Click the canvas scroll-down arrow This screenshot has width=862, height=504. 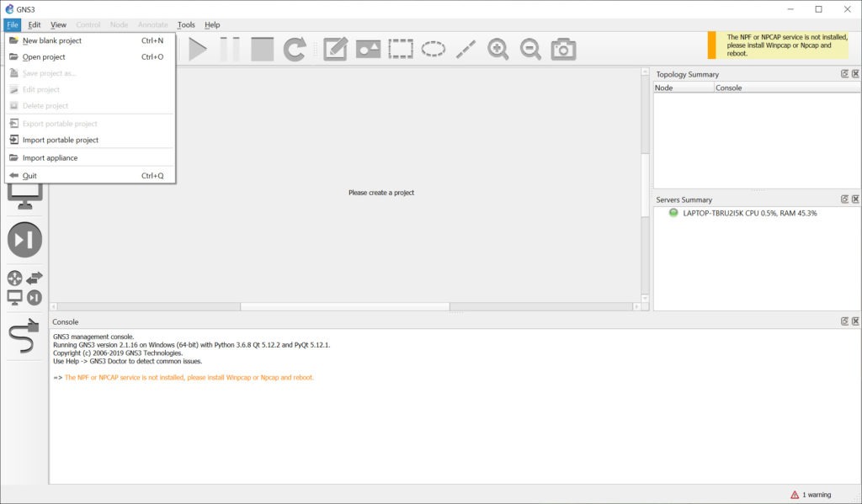(646, 299)
